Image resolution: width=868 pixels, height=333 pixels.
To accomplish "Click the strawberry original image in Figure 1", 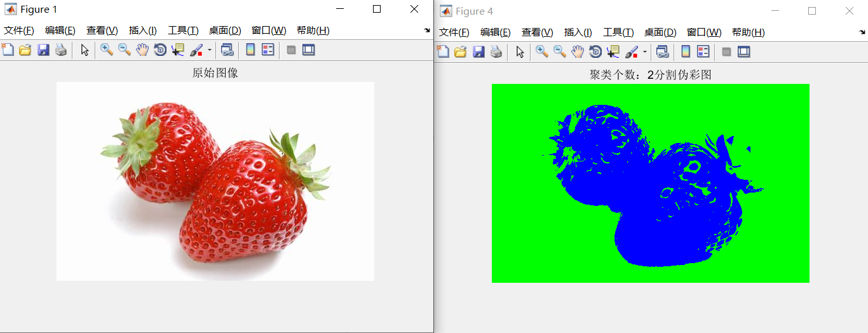I will [215, 181].
